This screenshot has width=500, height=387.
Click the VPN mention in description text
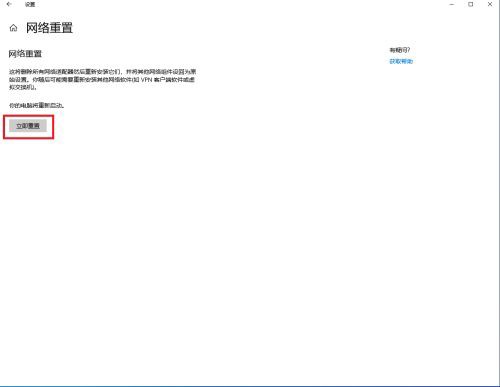(x=146, y=80)
